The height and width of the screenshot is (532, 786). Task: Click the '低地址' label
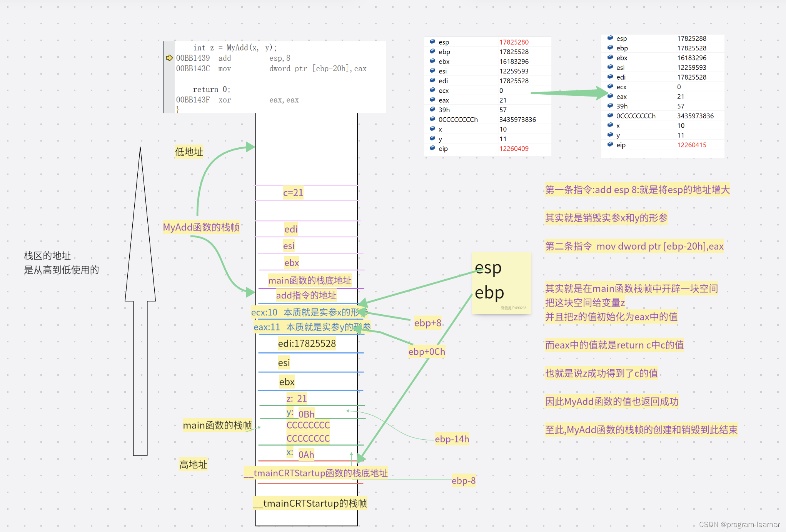coord(189,152)
